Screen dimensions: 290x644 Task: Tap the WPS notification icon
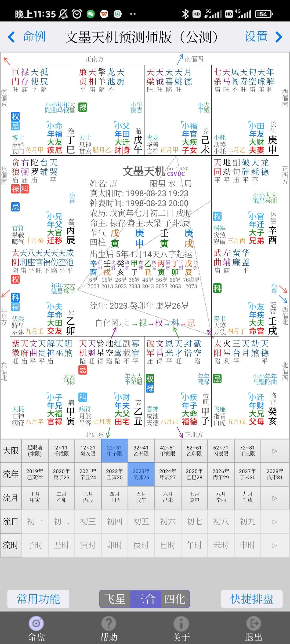(x=104, y=14)
